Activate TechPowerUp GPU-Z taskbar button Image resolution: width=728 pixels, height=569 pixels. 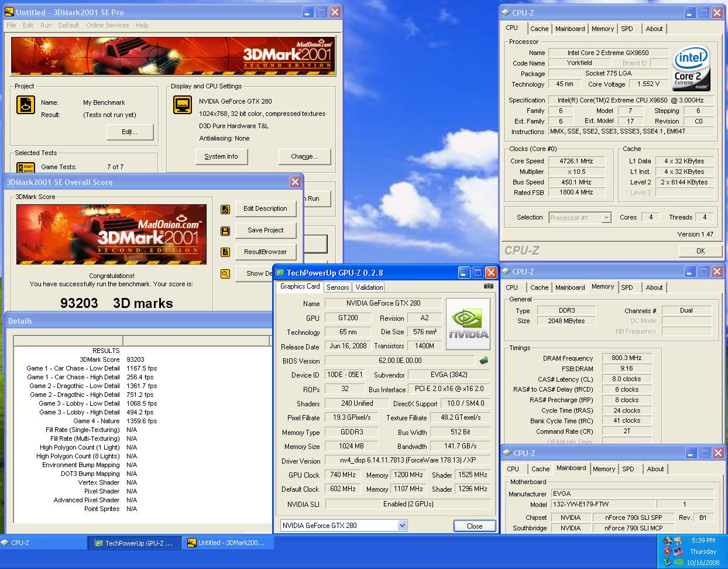[133, 543]
